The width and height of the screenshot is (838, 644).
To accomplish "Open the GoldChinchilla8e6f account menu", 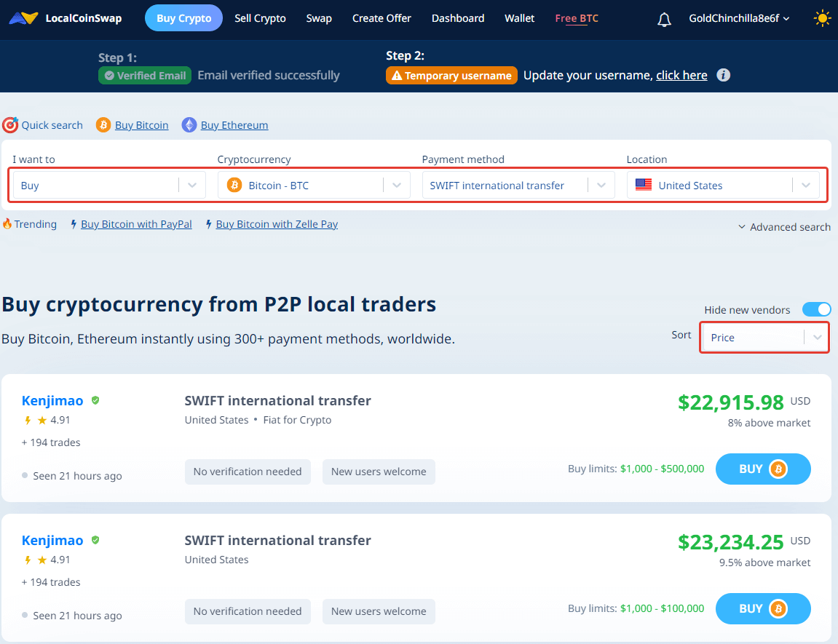I will [739, 19].
